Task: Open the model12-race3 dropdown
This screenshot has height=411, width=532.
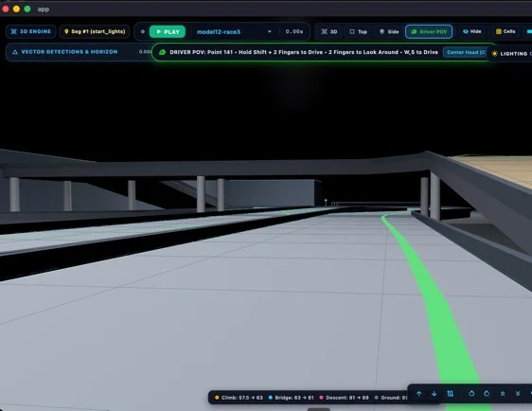Action: tap(234, 32)
